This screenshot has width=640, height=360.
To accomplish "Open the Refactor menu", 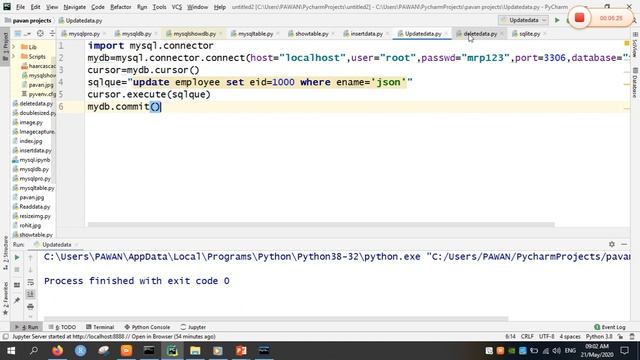I will click(x=121, y=7).
